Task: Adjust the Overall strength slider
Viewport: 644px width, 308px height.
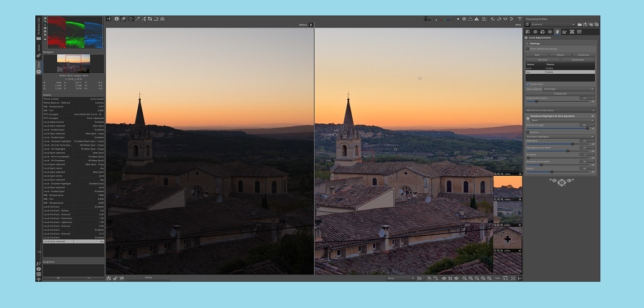Action: tap(558, 128)
